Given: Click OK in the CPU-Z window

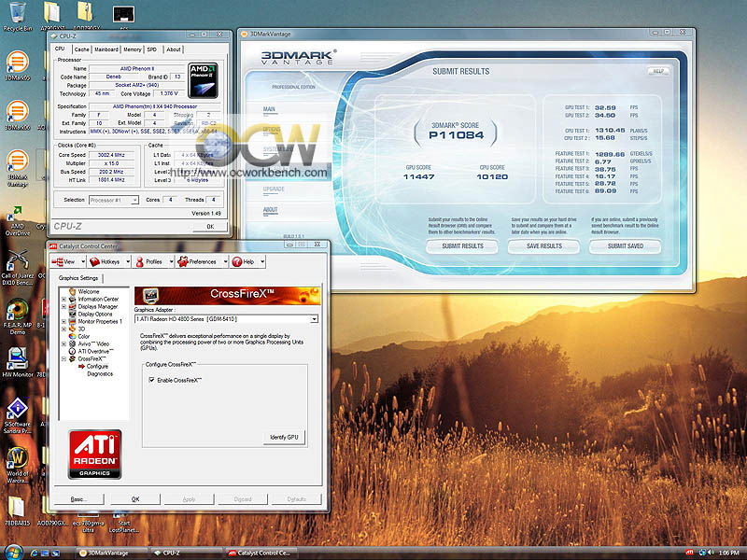Looking at the screenshot, I should pyautogui.click(x=210, y=227).
